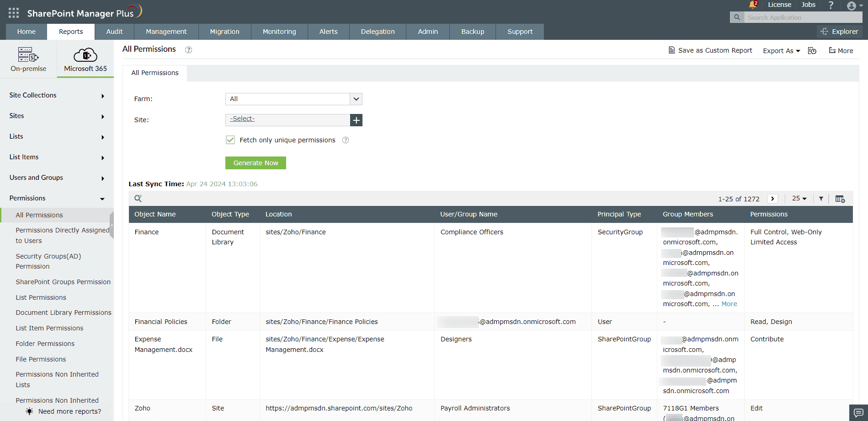Uncheck Fetch only unique permissions

tap(230, 140)
